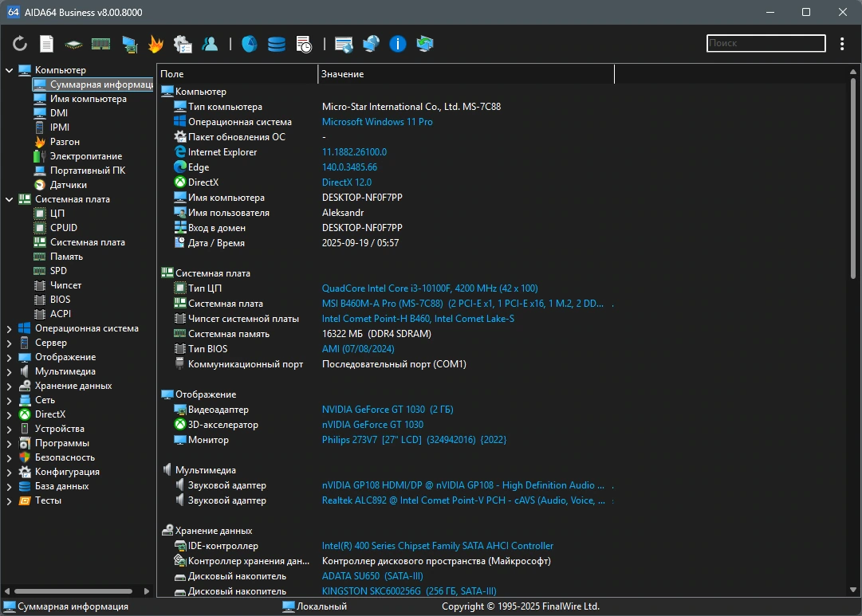The height and width of the screenshot is (616, 862).
Task: Open Realtek ALC892 audio adapter link
Action: coord(463,500)
